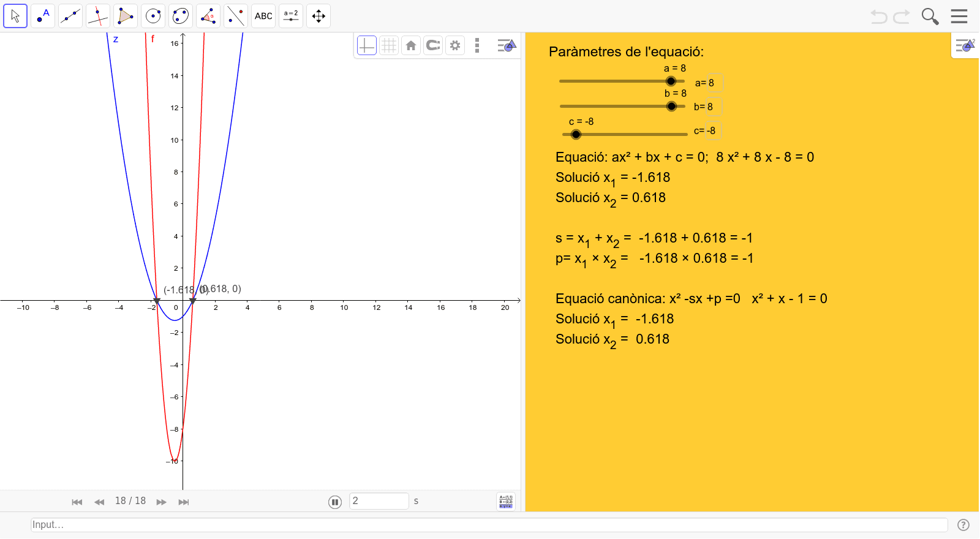Select the Move arrow tool
The image size is (980, 539).
[15, 16]
